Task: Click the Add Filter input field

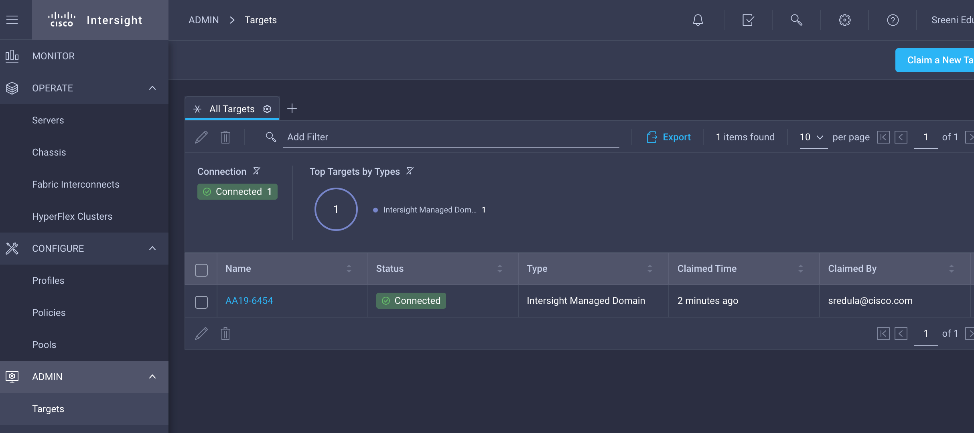Action: (451, 137)
